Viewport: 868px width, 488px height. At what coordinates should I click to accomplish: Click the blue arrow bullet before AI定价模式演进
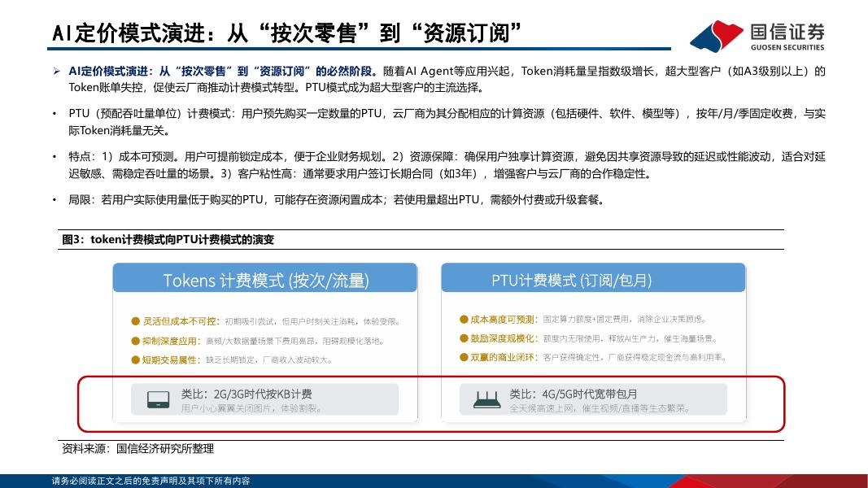[x=56, y=71]
